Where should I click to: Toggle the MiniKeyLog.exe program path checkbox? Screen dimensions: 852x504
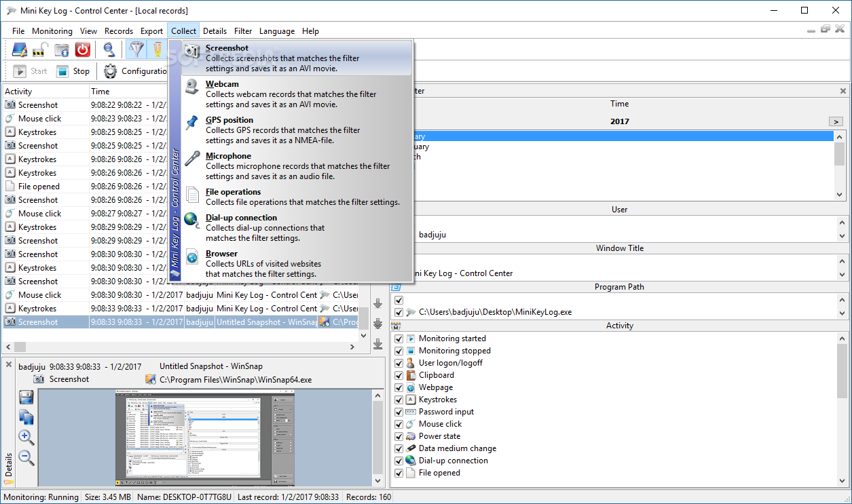pos(399,312)
